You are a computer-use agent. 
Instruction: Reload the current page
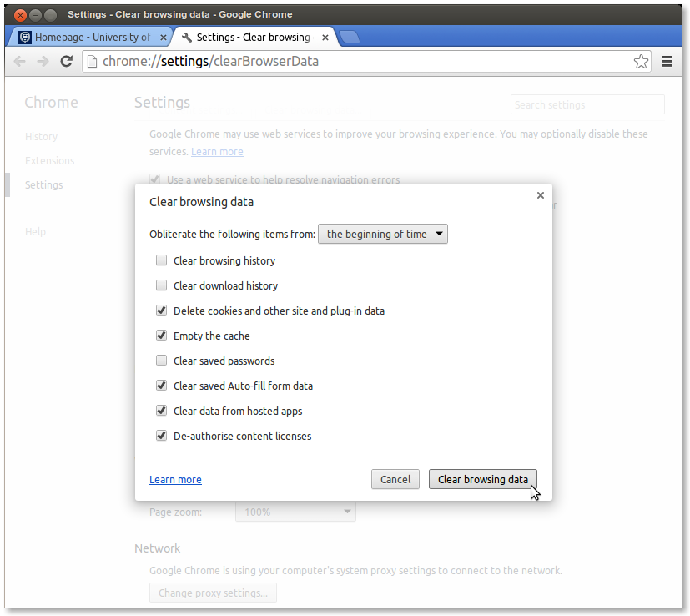(x=67, y=61)
